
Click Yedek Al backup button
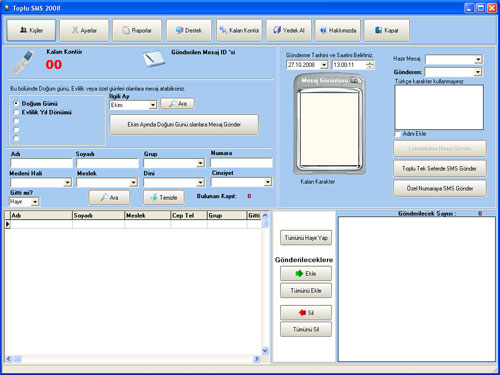pos(289,30)
